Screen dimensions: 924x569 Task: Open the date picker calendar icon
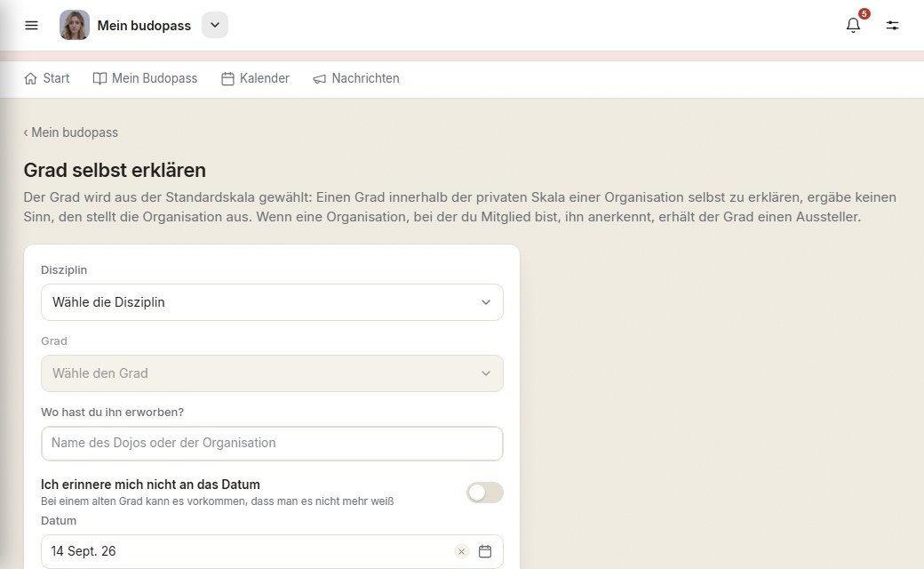pos(485,551)
